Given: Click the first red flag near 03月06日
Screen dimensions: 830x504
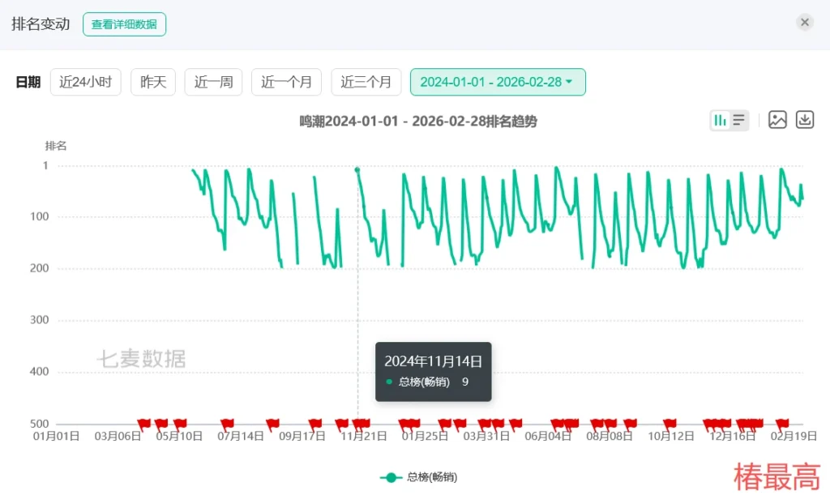Looking at the screenshot, I should [144, 423].
